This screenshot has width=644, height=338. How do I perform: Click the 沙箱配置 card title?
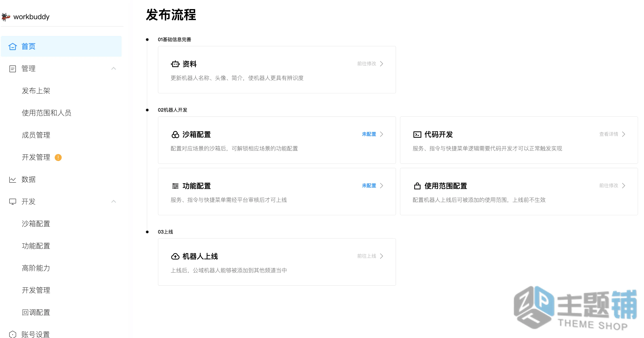coord(197,135)
